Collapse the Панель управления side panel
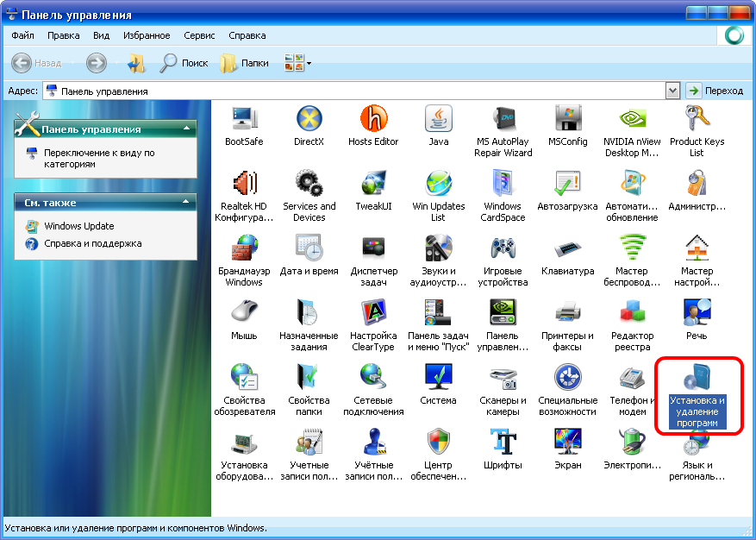This screenshot has height=540, width=756. tap(185, 129)
